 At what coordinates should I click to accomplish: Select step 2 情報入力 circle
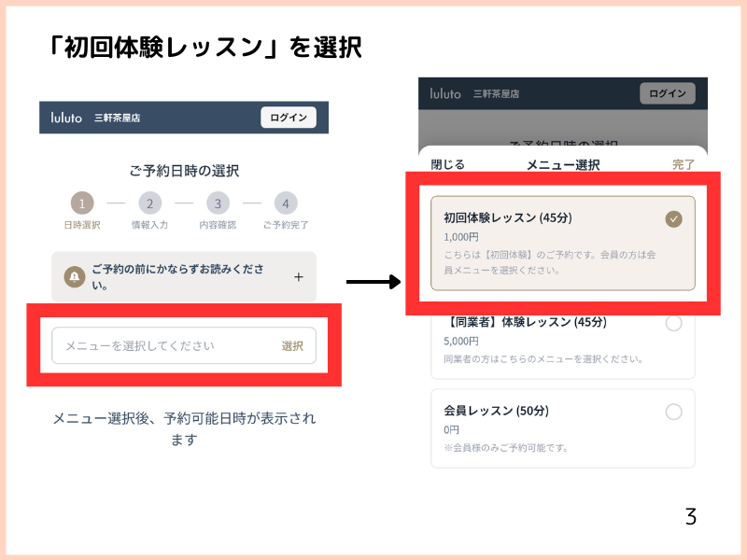[x=150, y=203]
